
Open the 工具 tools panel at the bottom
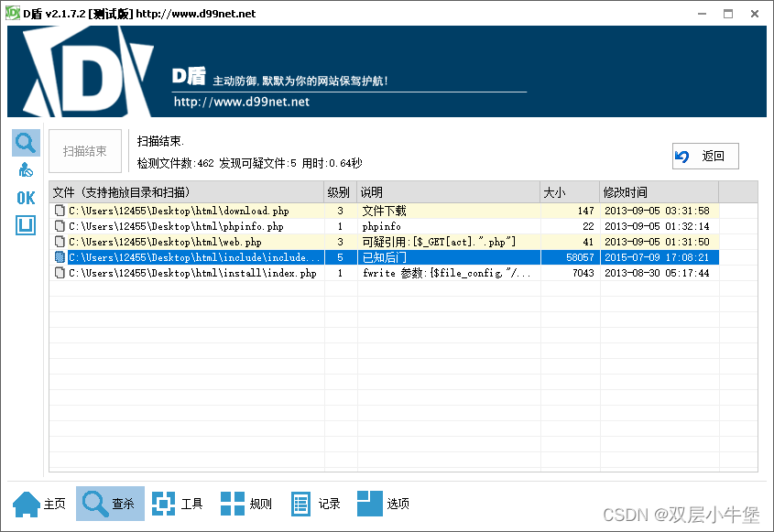click(177, 503)
